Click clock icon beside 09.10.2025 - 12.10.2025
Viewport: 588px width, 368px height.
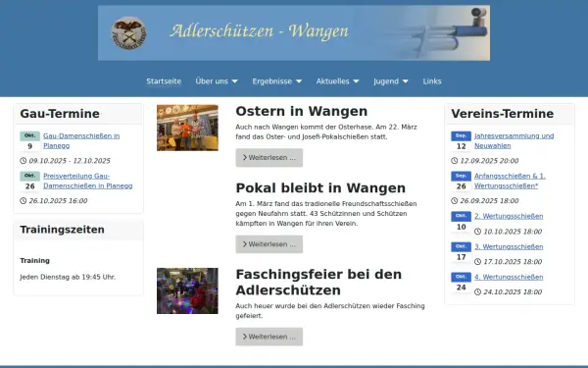[24, 161]
